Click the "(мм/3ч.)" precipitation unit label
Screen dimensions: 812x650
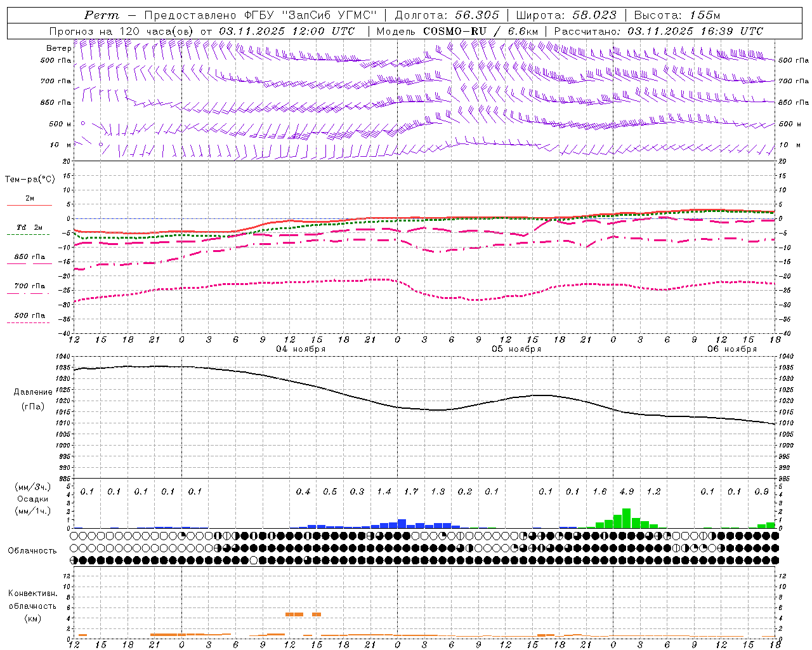pos(34,487)
